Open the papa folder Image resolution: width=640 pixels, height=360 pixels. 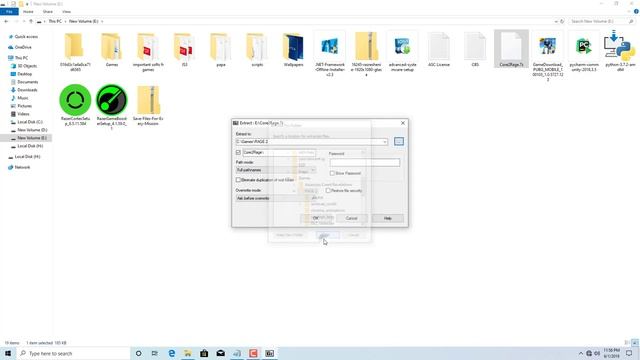[x=220, y=50]
